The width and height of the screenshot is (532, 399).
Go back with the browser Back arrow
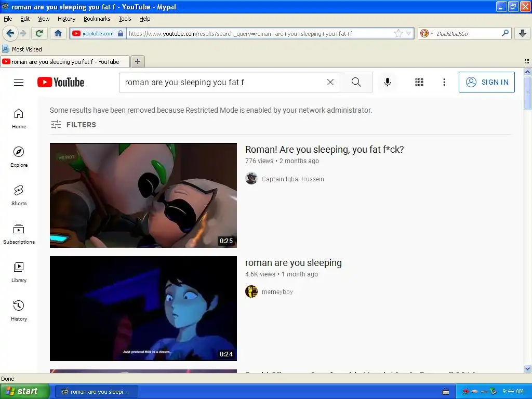click(x=10, y=33)
